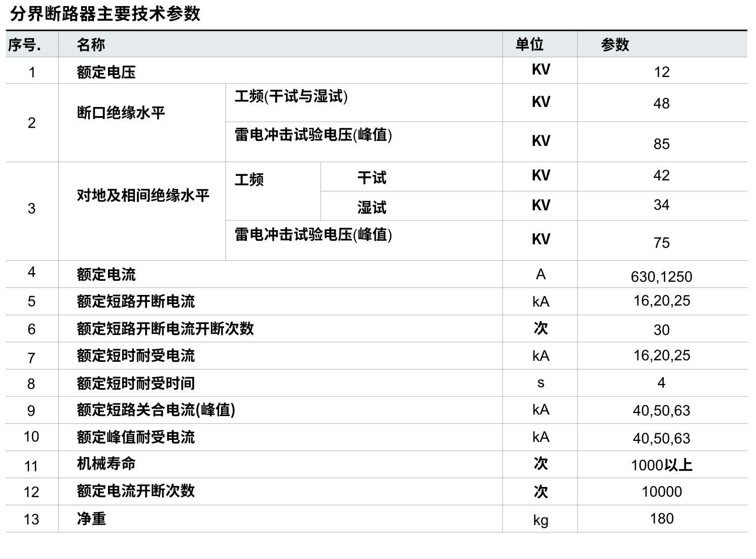Viewport: 756px width, 559px height.
Task: Click the 机械寿命 row name
Action: tap(106, 464)
